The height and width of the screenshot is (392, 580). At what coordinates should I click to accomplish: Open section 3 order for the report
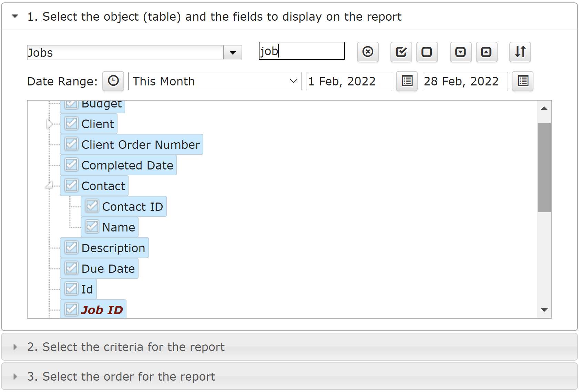pos(121,376)
